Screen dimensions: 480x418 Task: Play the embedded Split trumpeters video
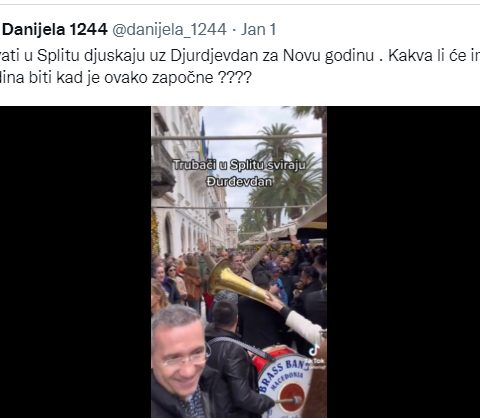pos(239,262)
